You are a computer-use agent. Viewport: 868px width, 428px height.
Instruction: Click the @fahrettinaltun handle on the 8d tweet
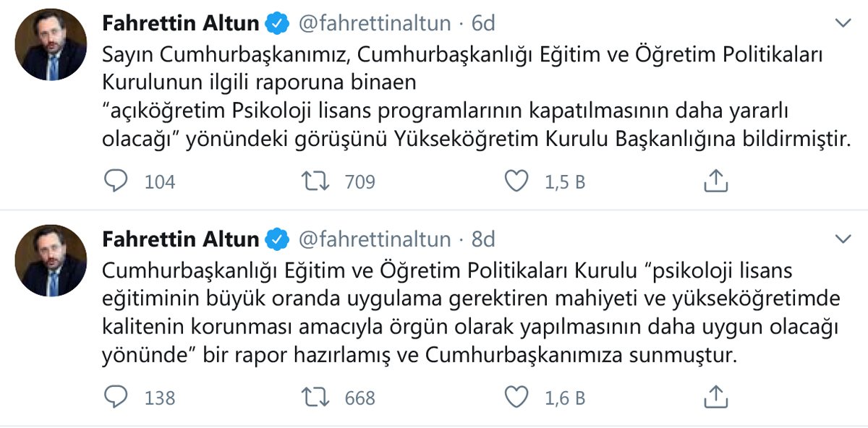coord(375,239)
